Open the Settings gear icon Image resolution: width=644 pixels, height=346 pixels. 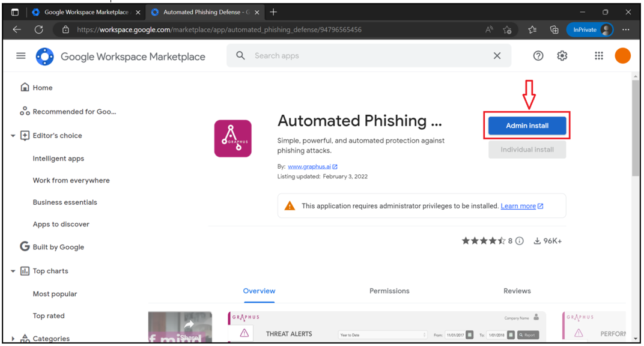coord(562,56)
